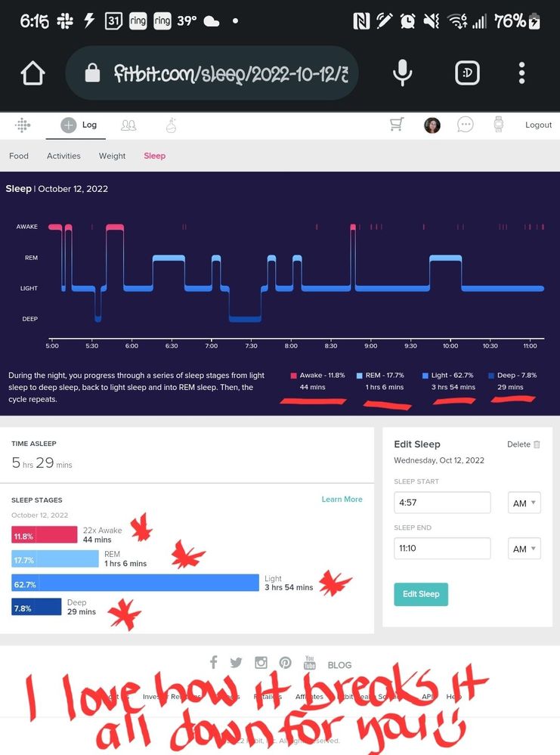
Task: Click the Pinterest icon in footer
Action: [285, 663]
